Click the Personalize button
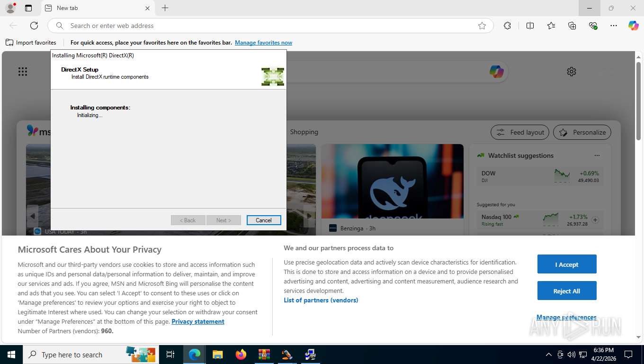Screen dimensions: 644x364 pyautogui.click(x=582, y=132)
